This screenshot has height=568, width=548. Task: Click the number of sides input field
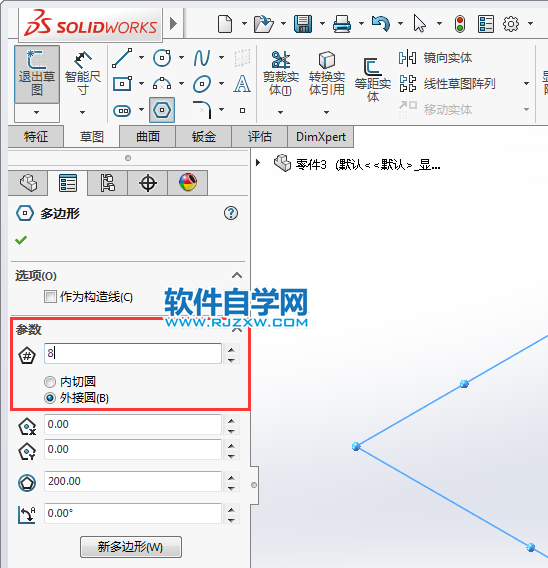click(133, 353)
